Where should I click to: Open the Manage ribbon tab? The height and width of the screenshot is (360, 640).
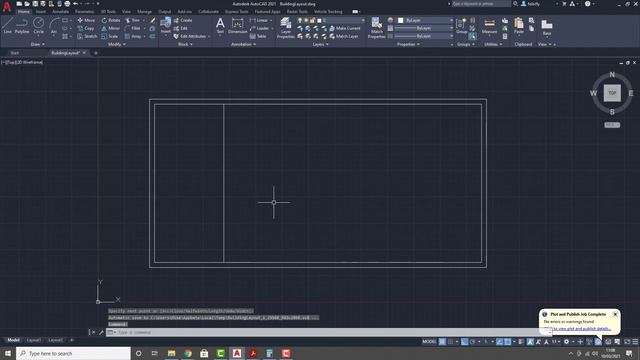(x=144, y=11)
